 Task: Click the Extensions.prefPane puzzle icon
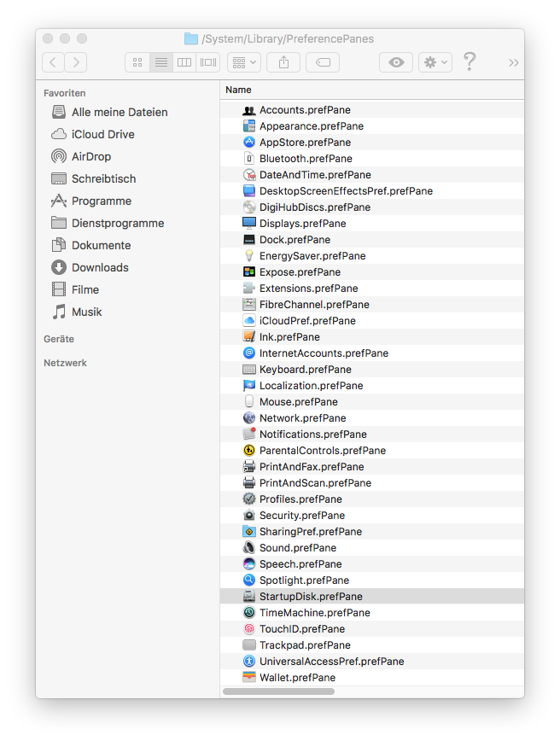pyautogui.click(x=249, y=289)
